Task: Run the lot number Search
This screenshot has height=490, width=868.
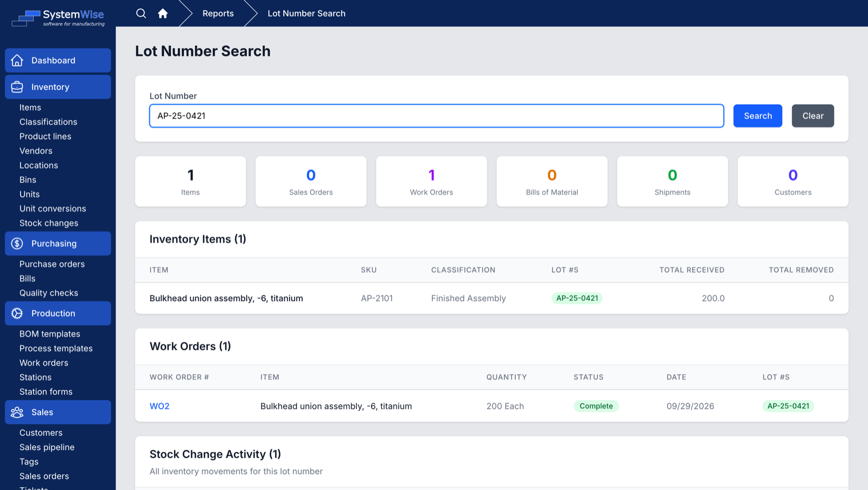Action: pos(758,116)
